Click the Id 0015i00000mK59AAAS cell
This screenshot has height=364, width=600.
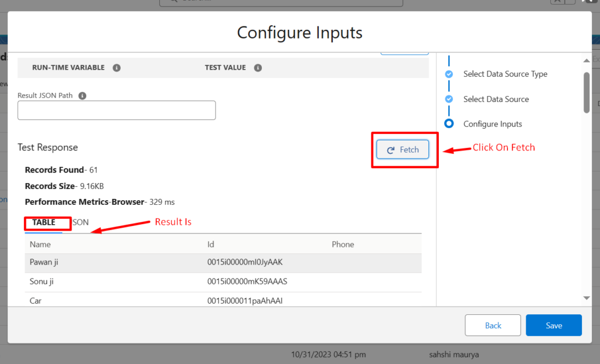tap(247, 281)
